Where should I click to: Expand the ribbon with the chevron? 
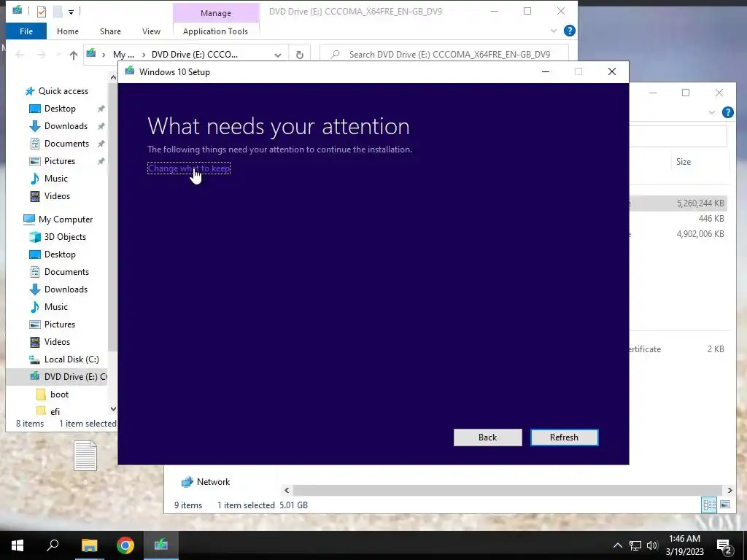(554, 31)
